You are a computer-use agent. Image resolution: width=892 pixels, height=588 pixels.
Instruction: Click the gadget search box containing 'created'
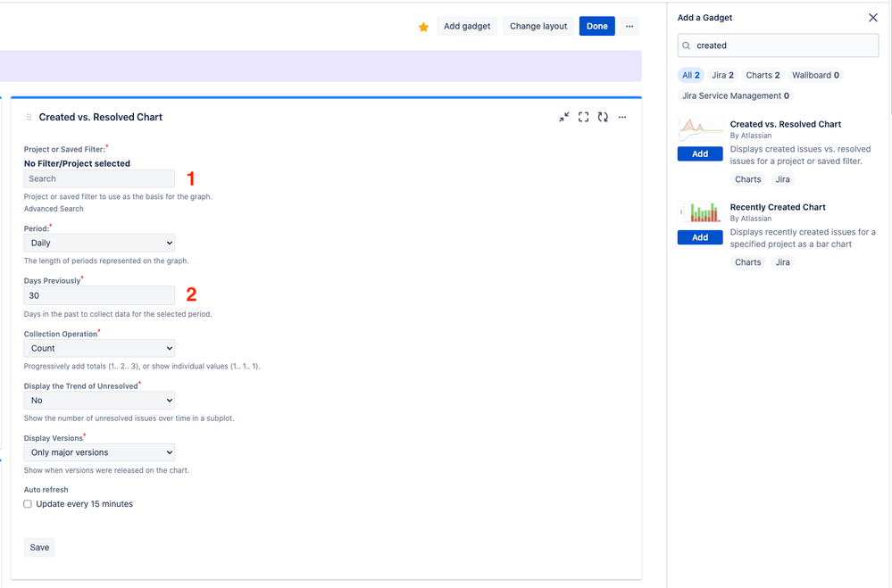pyautogui.click(x=778, y=46)
